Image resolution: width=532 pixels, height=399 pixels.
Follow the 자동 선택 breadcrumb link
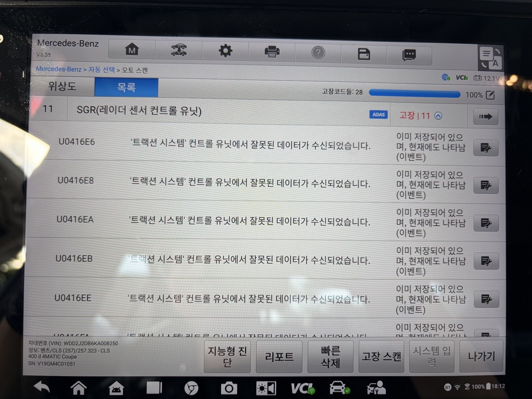(x=101, y=70)
